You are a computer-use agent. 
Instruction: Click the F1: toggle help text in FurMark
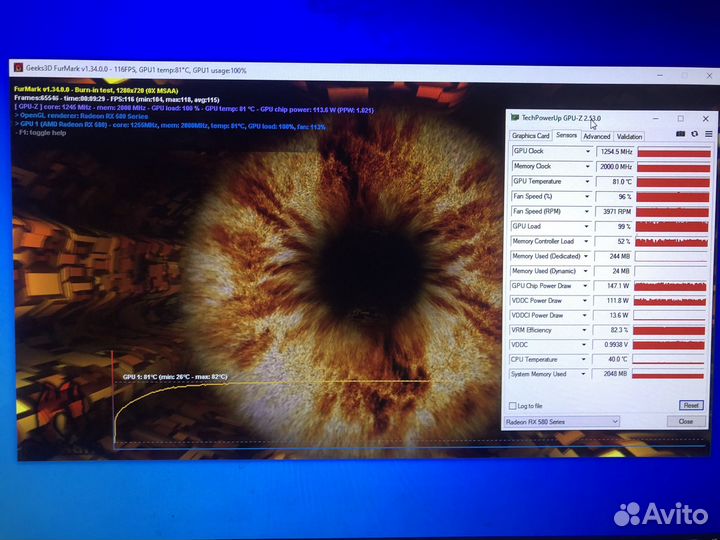tap(43, 133)
